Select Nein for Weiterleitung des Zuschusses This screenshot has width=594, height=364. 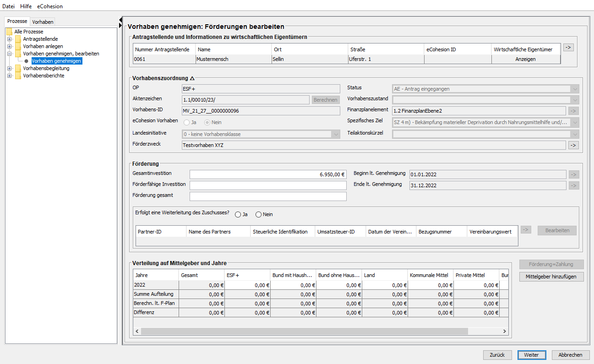pos(258,214)
